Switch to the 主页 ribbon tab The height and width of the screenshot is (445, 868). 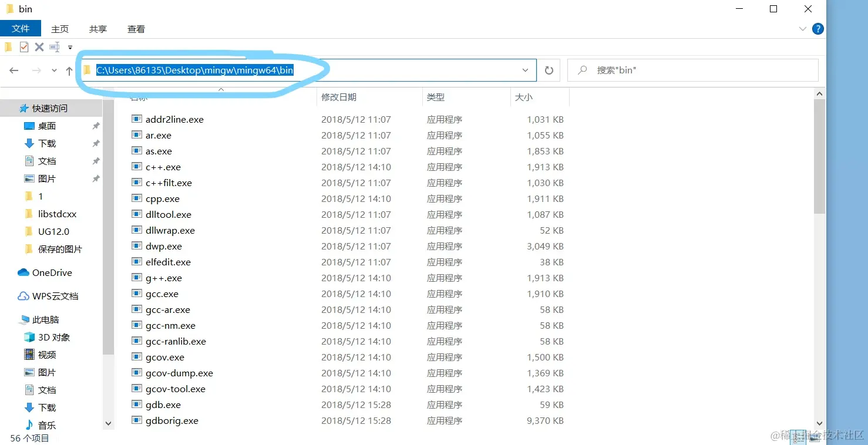click(x=60, y=29)
